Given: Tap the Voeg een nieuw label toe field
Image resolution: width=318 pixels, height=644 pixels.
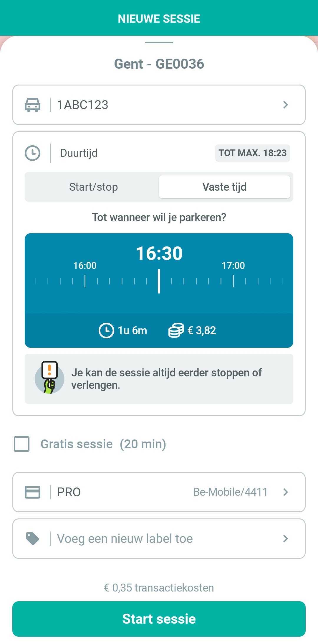Looking at the screenshot, I should (159, 538).
